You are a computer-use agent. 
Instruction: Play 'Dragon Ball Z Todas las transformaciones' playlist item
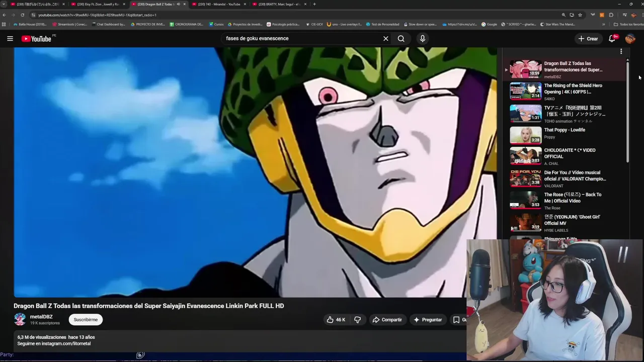click(563, 69)
